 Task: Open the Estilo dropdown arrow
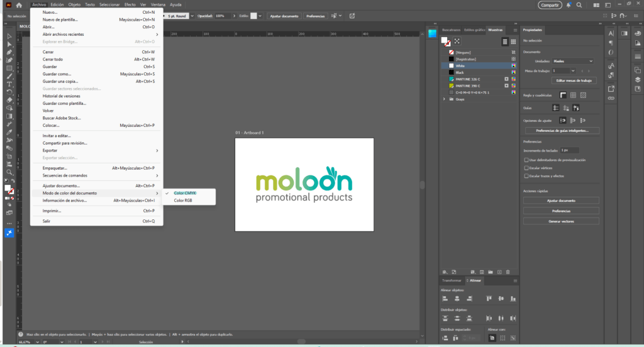(x=260, y=16)
